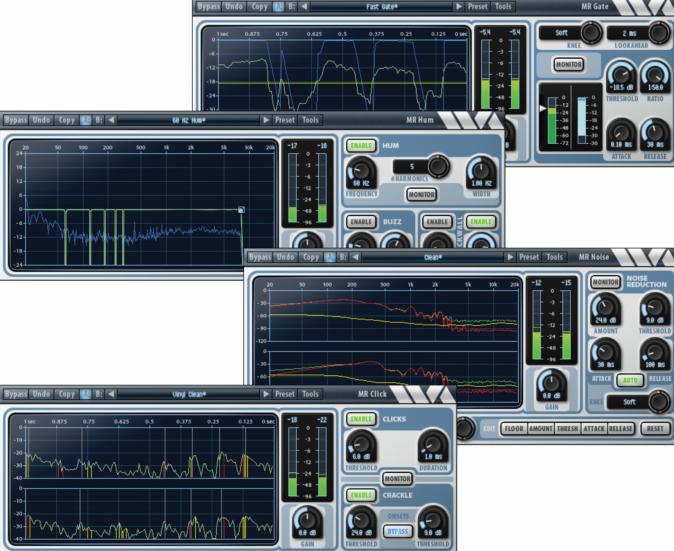This screenshot has height=551, width=674.
Task: Open Tools menu in MR Click
Action: coord(310,394)
